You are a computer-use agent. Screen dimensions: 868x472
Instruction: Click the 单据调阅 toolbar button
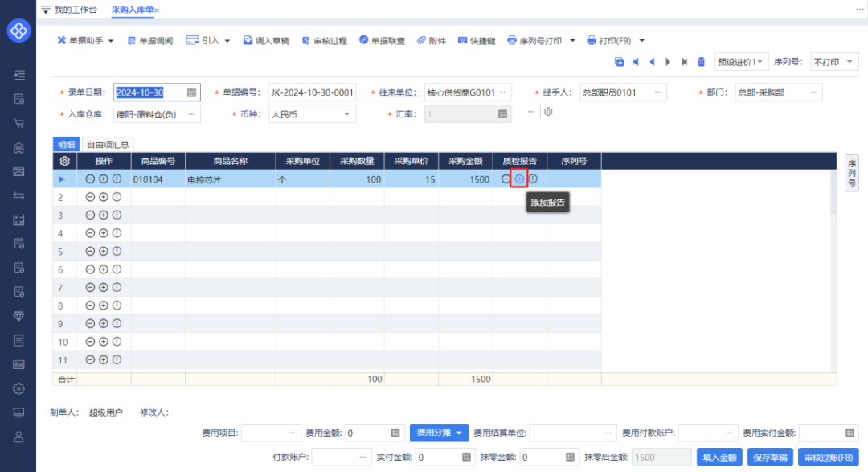tap(150, 40)
